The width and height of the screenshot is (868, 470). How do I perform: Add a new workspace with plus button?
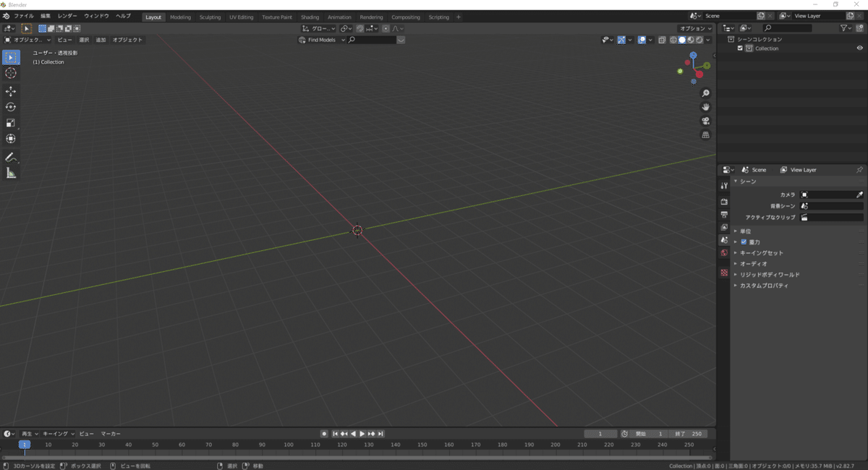(458, 17)
